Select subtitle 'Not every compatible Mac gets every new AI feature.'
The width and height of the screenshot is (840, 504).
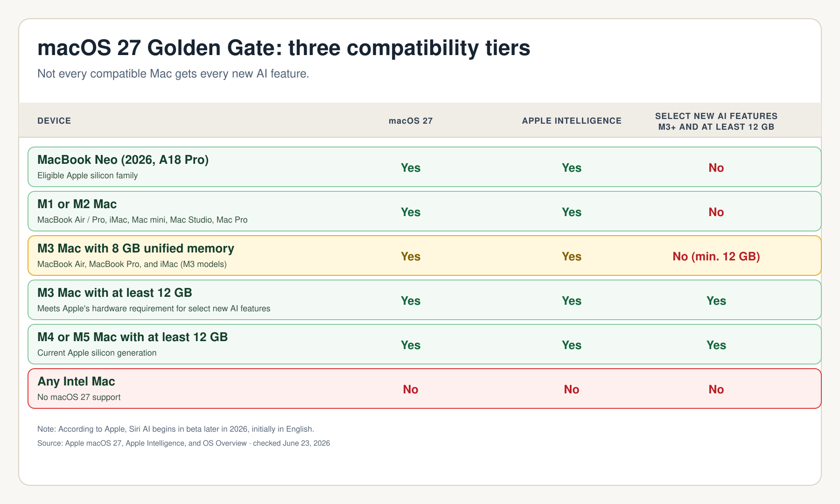(x=173, y=74)
